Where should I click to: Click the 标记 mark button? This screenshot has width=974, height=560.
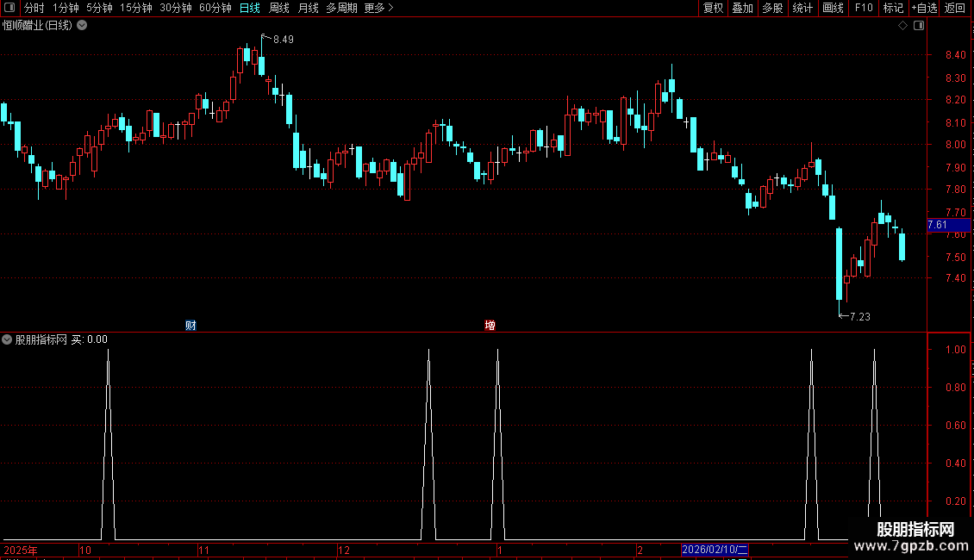point(893,8)
